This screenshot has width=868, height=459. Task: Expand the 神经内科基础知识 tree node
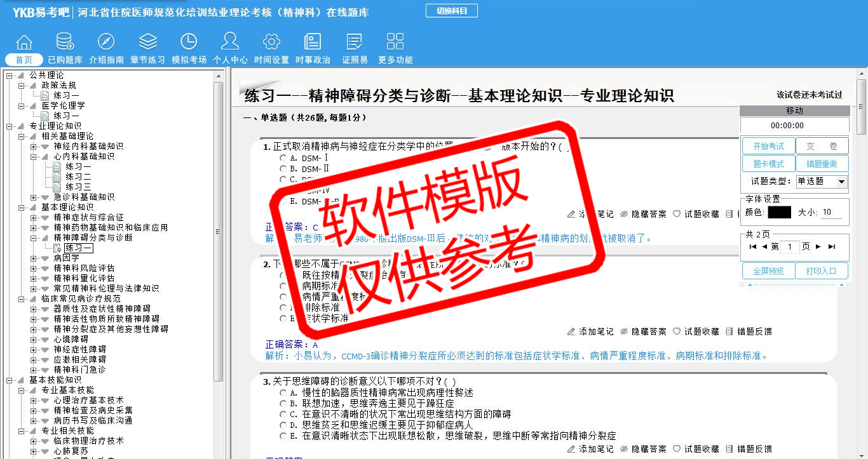pos(34,147)
